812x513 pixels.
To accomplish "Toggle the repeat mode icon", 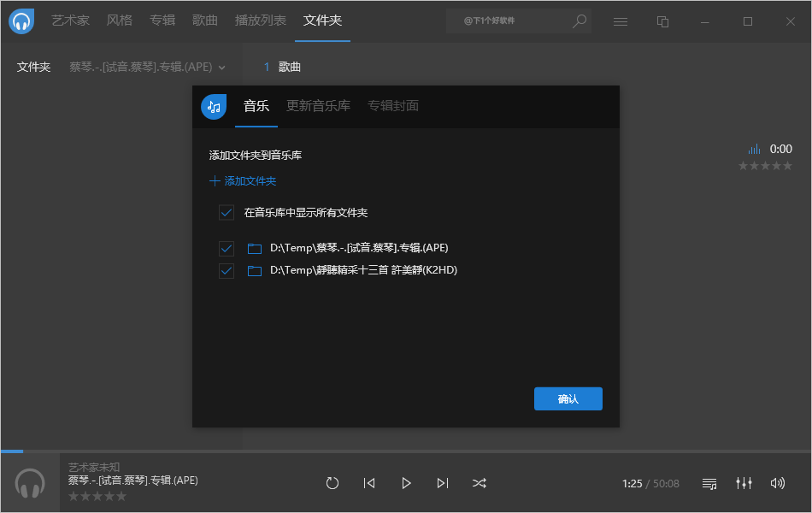I will click(x=332, y=483).
